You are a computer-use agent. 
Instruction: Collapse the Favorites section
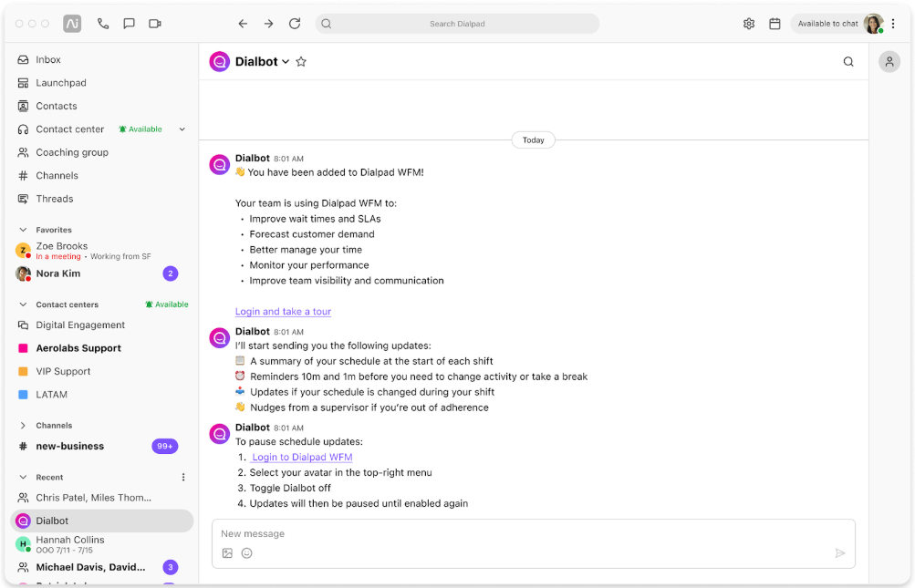[x=24, y=230]
